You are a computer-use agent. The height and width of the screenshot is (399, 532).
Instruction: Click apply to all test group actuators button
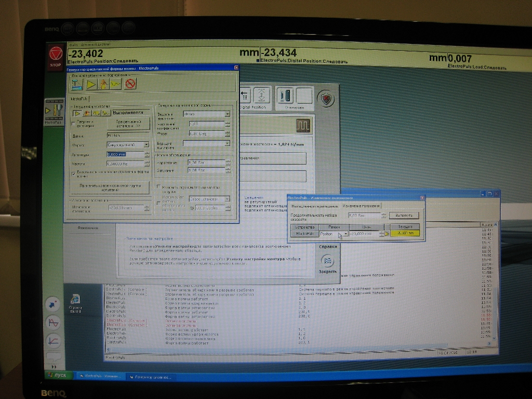tap(110, 188)
